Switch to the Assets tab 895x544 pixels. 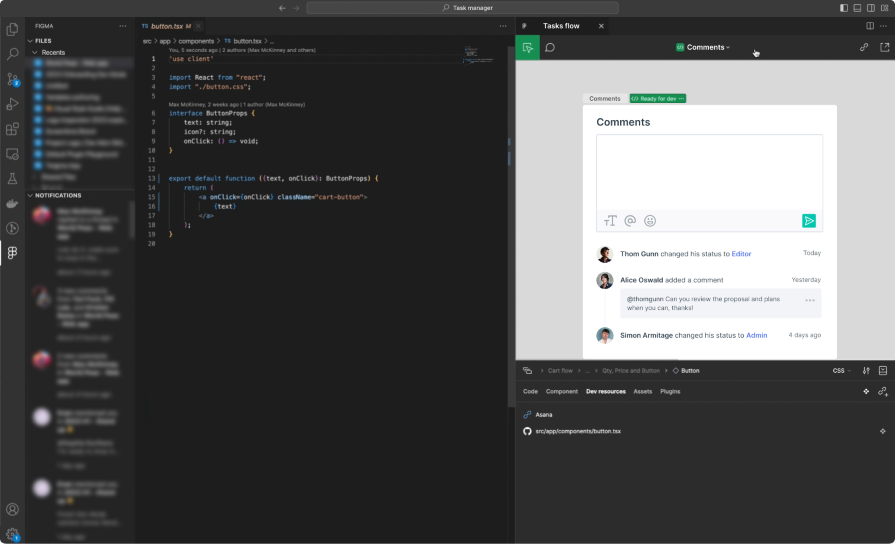tap(643, 391)
